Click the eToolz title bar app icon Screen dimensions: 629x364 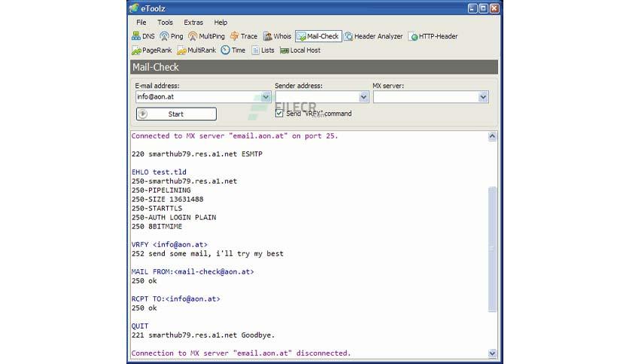tap(134, 8)
